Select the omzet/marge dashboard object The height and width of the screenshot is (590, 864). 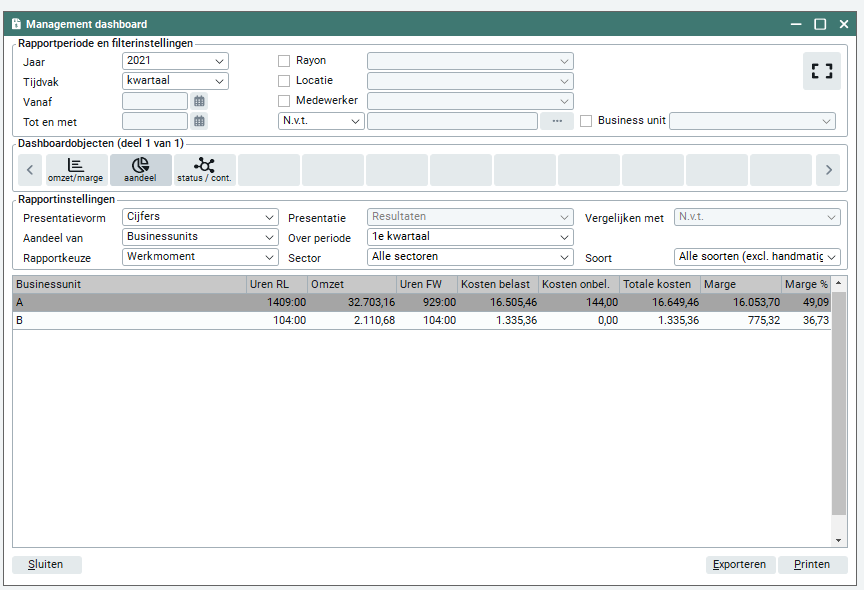click(76, 170)
